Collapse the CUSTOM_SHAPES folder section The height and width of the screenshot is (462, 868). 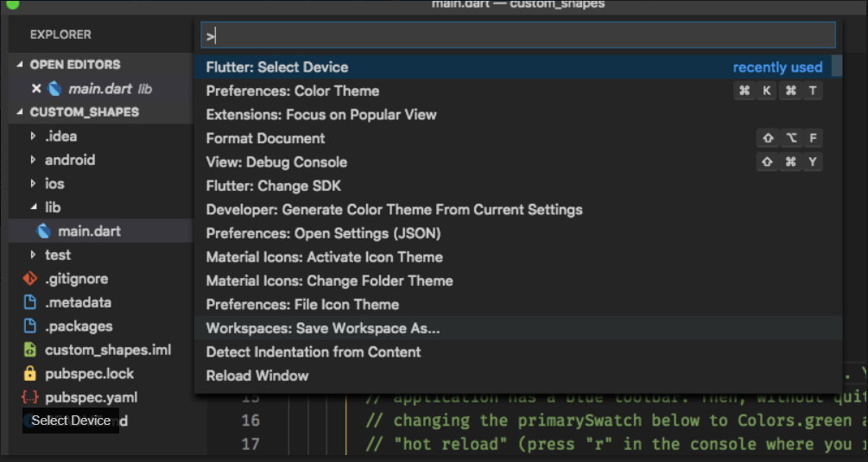pos(20,112)
